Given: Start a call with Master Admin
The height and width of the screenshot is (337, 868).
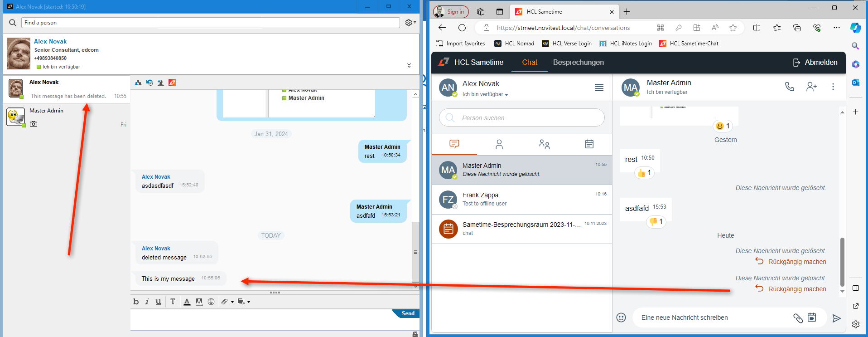Looking at the screenshot, I should 790,87.
